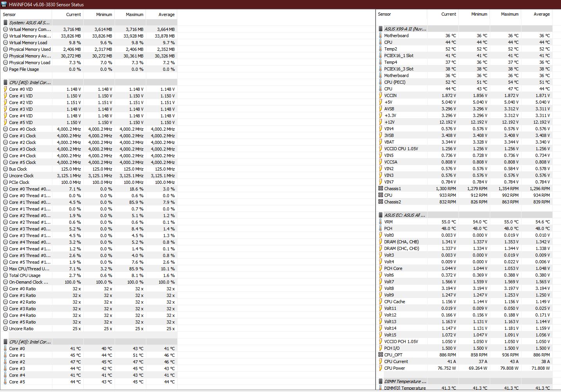
Task: Click Current column header above ASUS X99-A II group
Action: click(x=443, y=14)
